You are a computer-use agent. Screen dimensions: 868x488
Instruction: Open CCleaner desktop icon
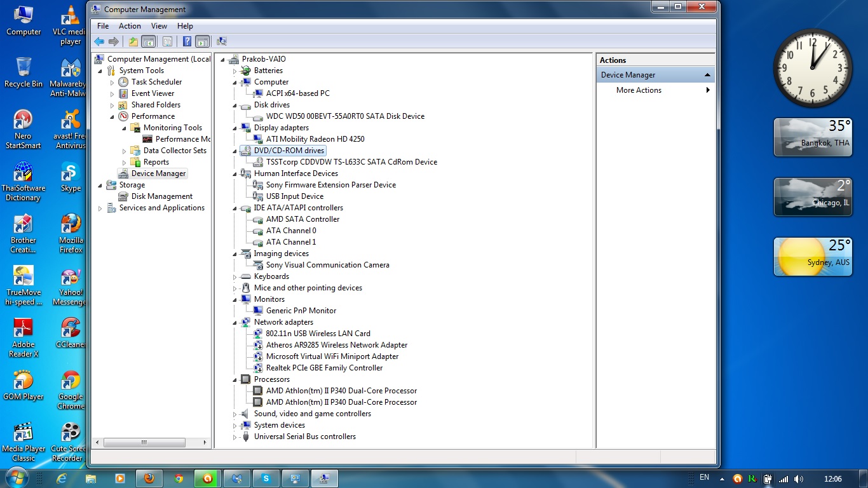coord(71,333)
